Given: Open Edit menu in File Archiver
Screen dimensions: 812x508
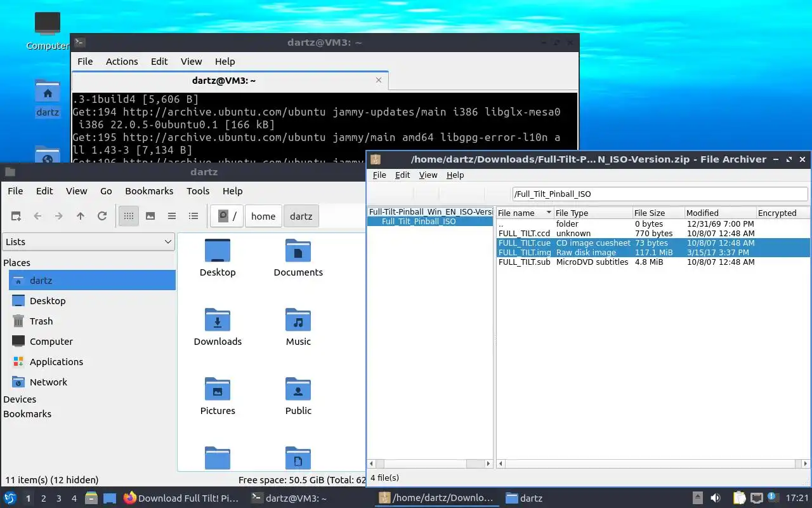Looking at the screenshot, I should pos(402,175).
